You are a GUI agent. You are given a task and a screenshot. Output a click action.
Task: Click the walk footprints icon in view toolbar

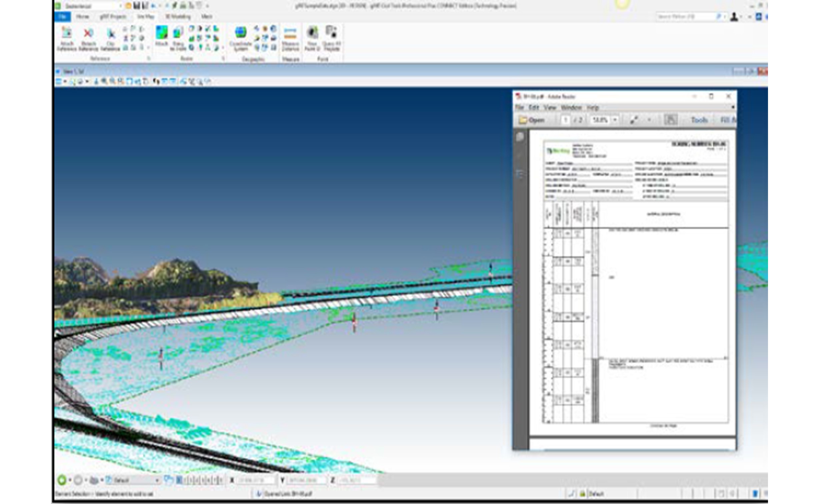(156, 81)
